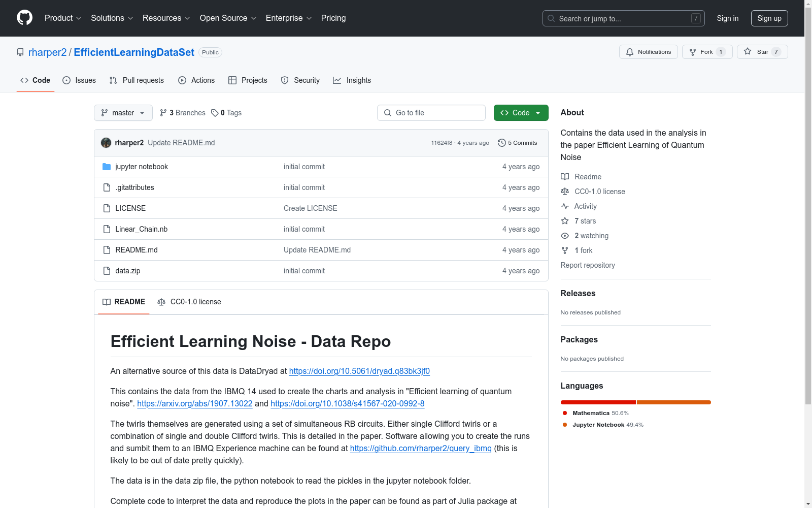The image size is (812, 508).
Task: Click the Notifications button
Action: click(649, 52)
